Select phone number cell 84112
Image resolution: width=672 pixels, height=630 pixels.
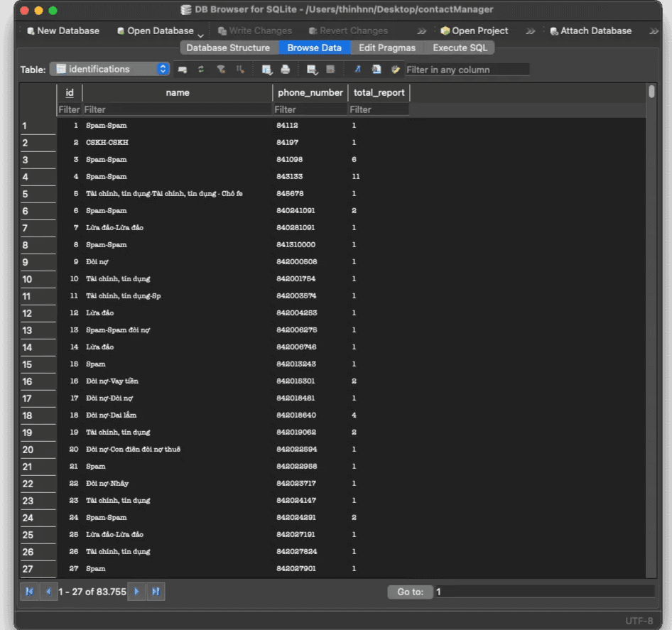(310, 126)
